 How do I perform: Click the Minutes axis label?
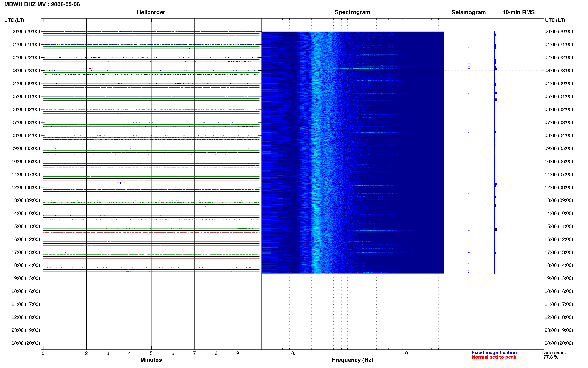(151, 360)
